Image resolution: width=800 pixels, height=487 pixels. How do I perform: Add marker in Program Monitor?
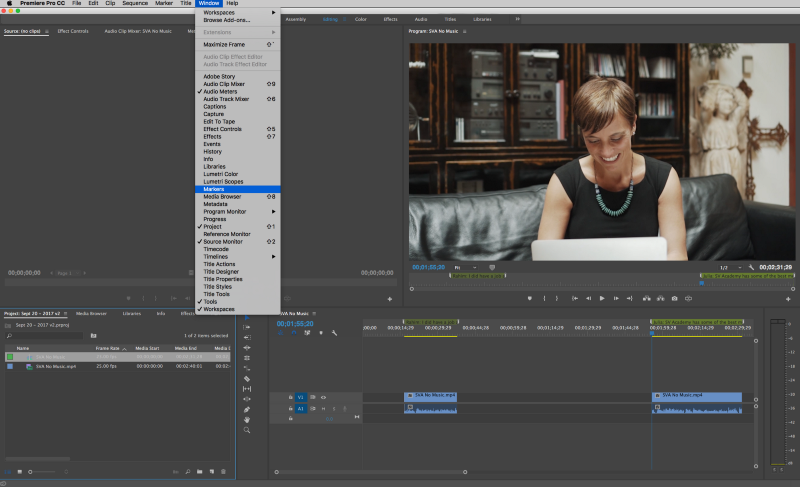point(530,298)
